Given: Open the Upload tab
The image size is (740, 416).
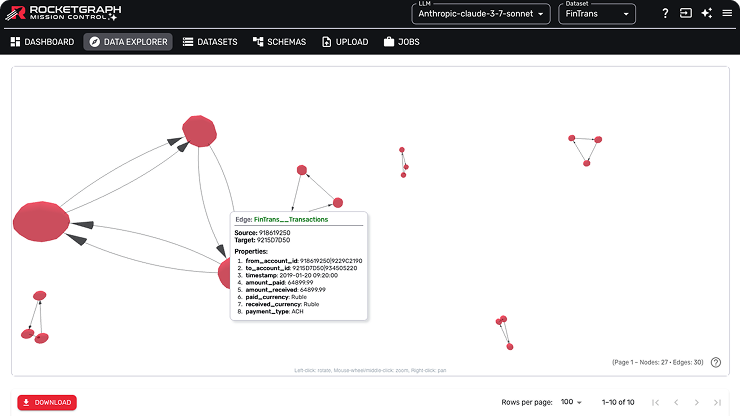Looking at the screenshot, I should click(345, 42).
